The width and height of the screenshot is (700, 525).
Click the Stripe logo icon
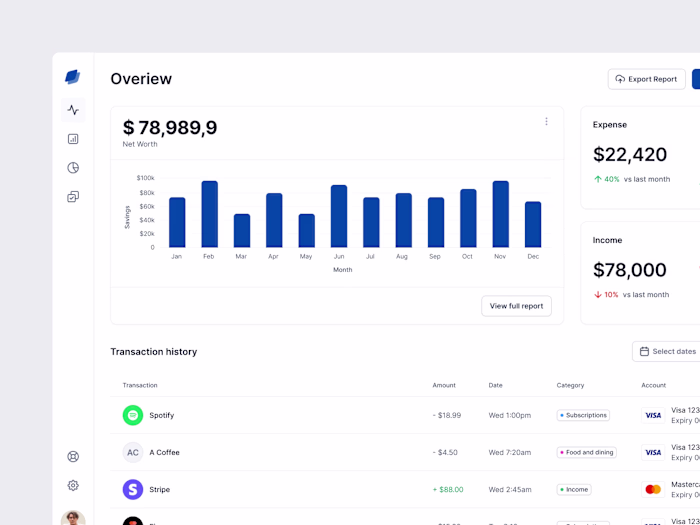[x=133, y=489]
